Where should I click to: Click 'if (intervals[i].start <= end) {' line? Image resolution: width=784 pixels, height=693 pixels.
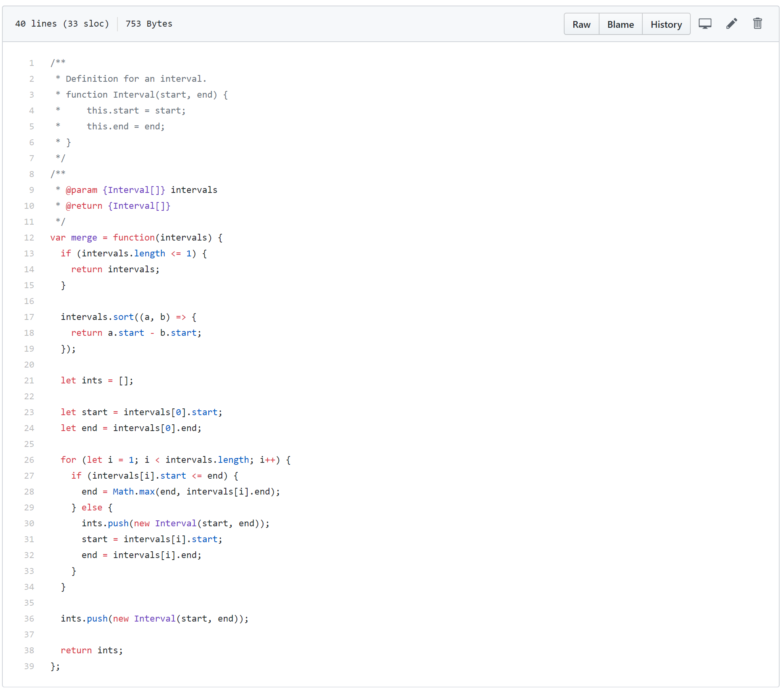(154, 475)
